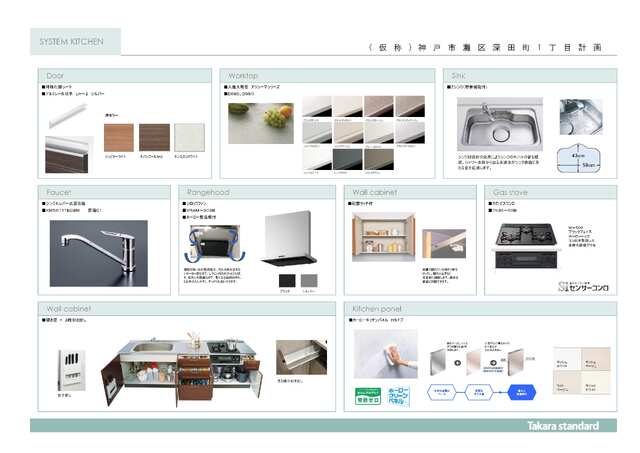Screen dimensions: 640x453
Task: Choose the white door color swatch
Action: (188, 137)
